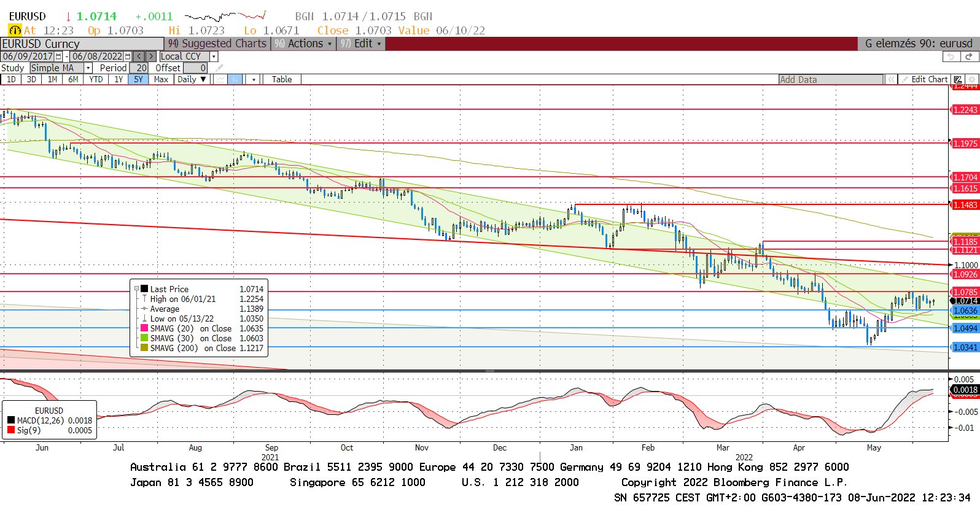Open chart settings gear icon
This screenshot has width=980, height=518.
click(971, 80)
